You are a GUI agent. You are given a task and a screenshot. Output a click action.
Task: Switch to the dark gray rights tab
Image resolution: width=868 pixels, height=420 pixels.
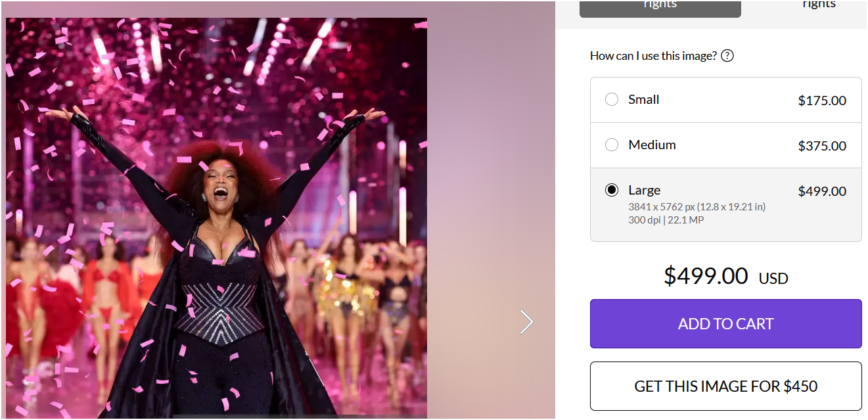pos(660,7)
